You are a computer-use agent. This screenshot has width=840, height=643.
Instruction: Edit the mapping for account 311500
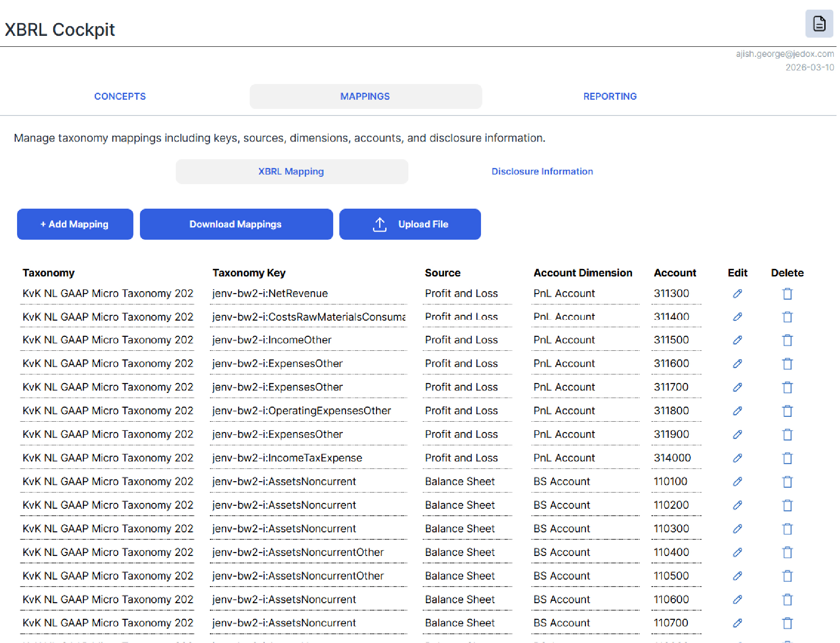(737, 340)
